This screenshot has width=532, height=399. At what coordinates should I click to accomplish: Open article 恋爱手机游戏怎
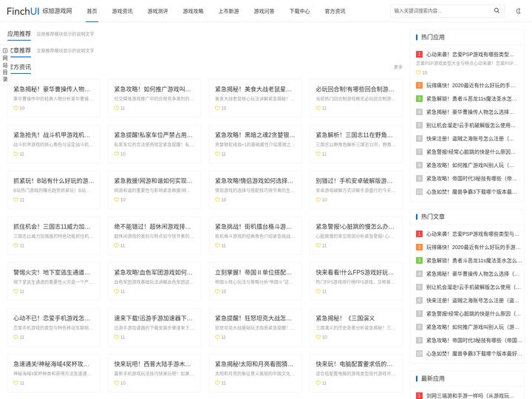(52, 318)
